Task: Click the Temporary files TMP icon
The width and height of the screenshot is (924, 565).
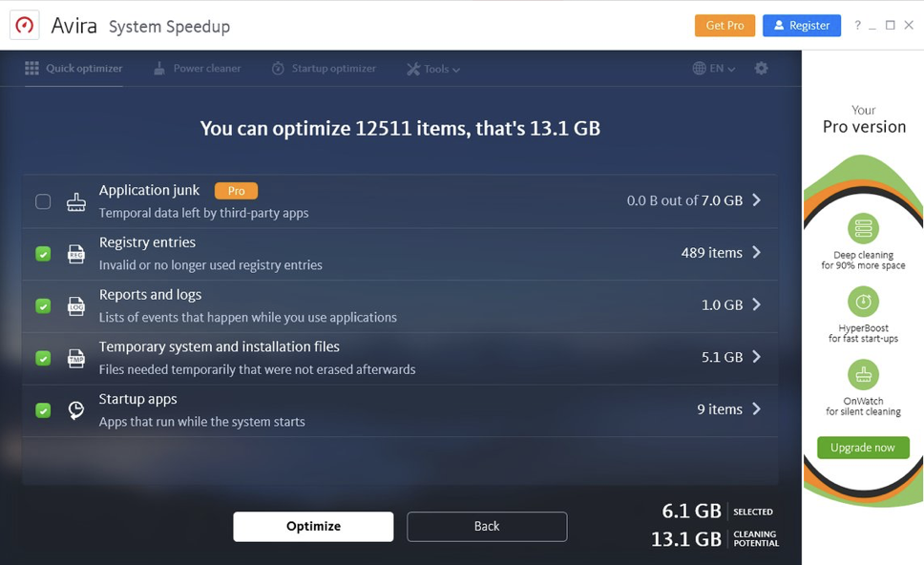Action: (x=76, y=358)
